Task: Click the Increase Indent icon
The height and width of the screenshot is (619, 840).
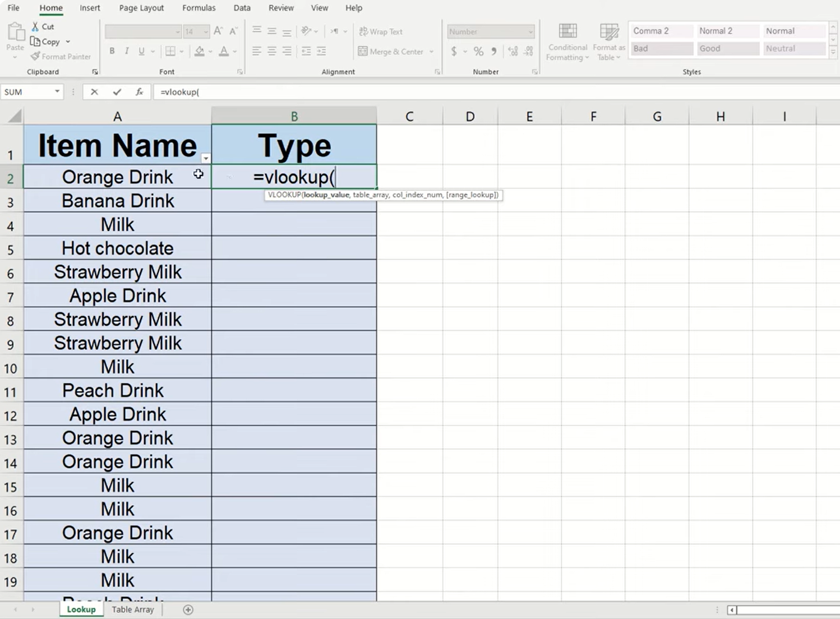Action: point(321,52)
